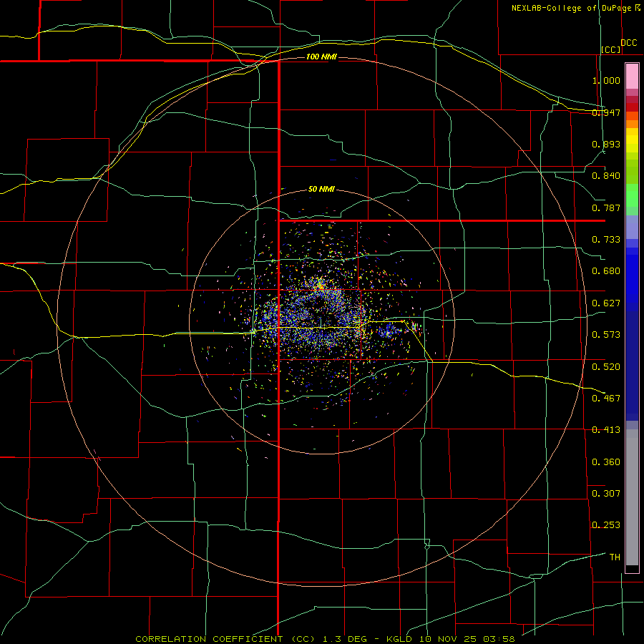Viewport: 644px width, 644px height.
Task: Select the 0.307 scale value
Action: [606, 494]
